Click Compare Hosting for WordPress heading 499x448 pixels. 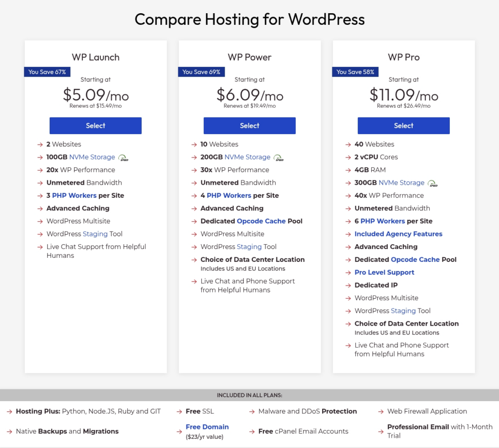249,19
